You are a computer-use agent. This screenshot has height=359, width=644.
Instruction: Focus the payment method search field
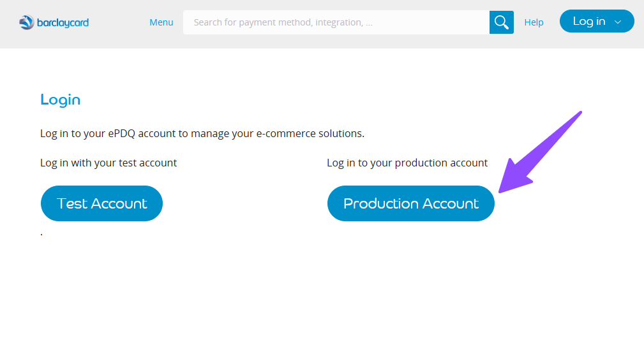click(336, 22)
